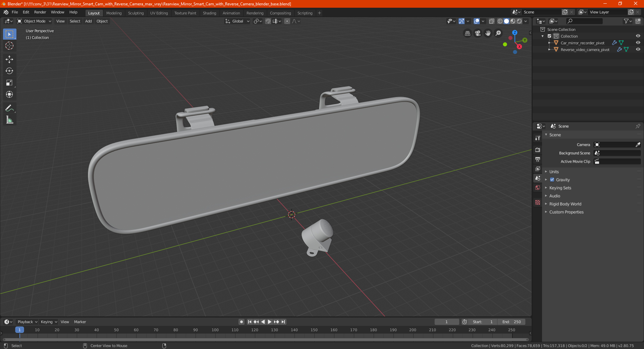The width and height of the screenshot is (644, 349).
Task: Open the Object Mode dropdown
Action: (x=34, y=21)
